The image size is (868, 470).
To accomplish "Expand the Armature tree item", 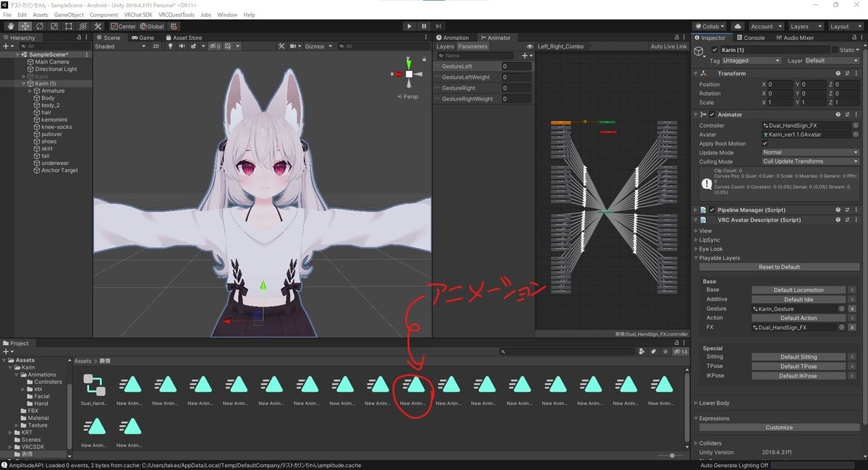I will click(30, 91).
